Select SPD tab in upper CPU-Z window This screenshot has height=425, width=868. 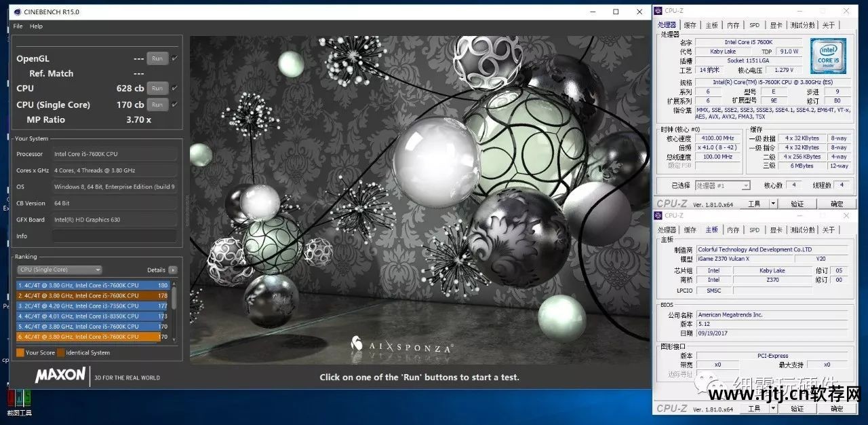click(754, 25)
